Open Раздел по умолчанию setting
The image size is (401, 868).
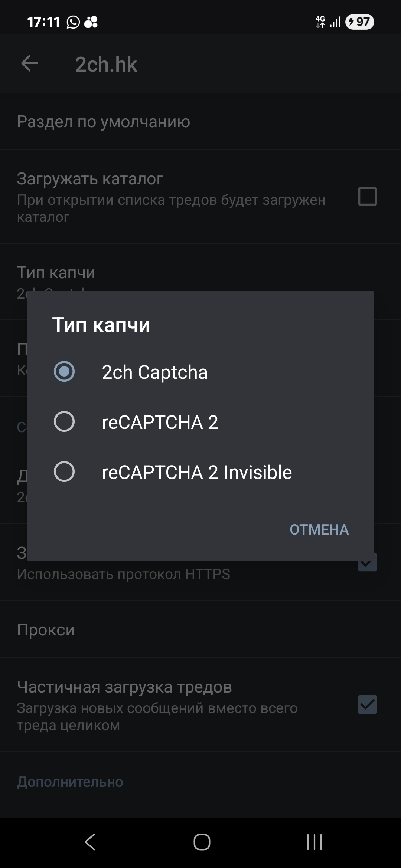coord(103,122)
